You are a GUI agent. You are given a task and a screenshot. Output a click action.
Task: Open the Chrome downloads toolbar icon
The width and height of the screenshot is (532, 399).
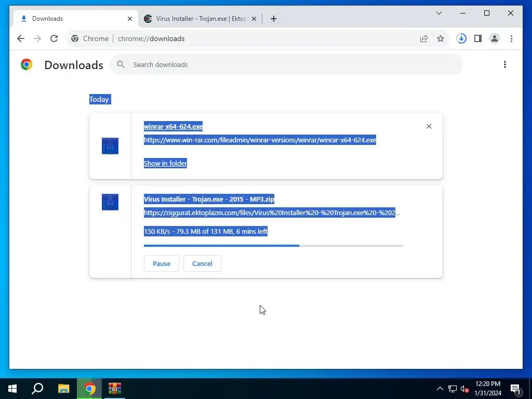tap(461, 38)
